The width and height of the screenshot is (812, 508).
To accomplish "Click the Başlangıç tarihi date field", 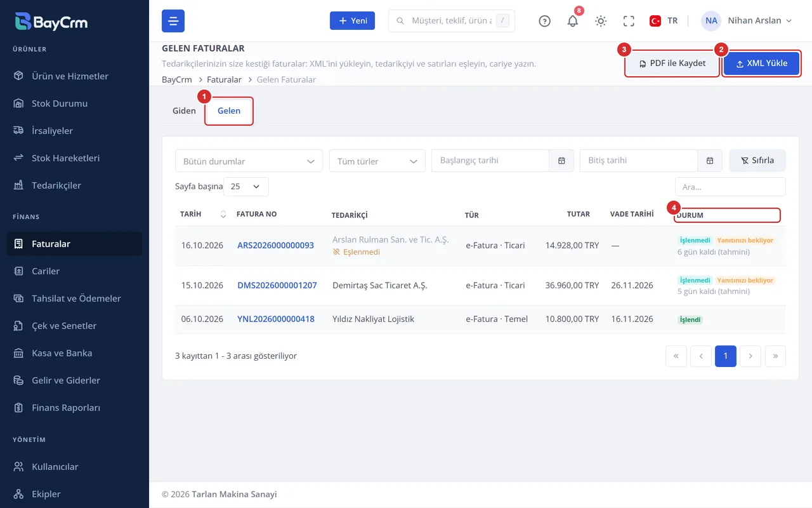I will coord(490,161).
